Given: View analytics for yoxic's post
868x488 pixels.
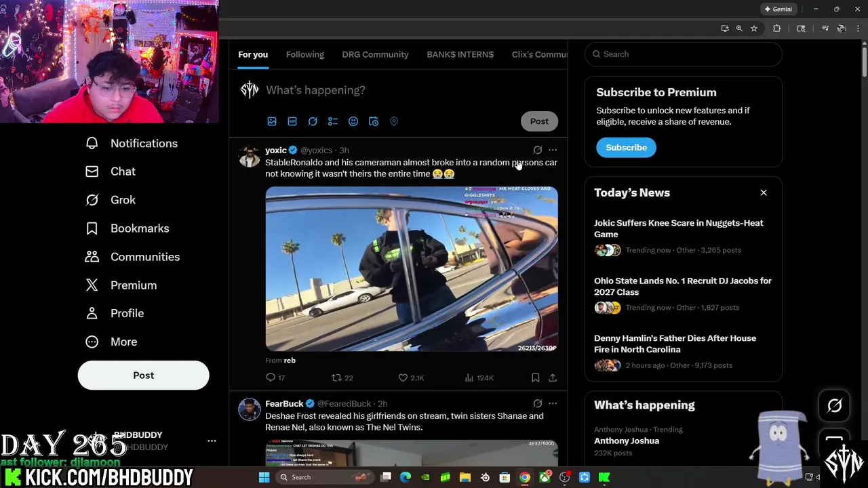Looking at the screenshot, I should pyautogui.click(x=479, y=378).
